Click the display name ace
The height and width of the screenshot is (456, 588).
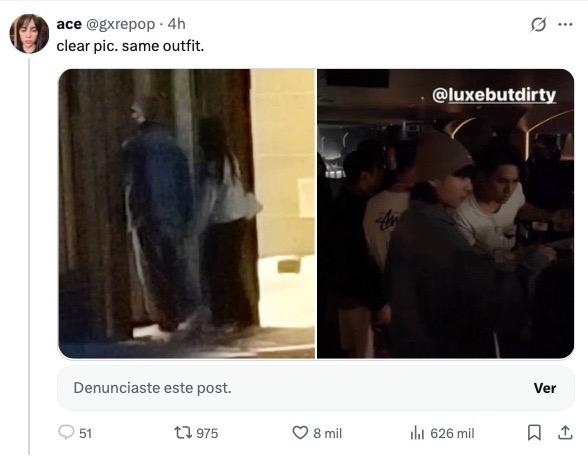(x=69, y=24)
